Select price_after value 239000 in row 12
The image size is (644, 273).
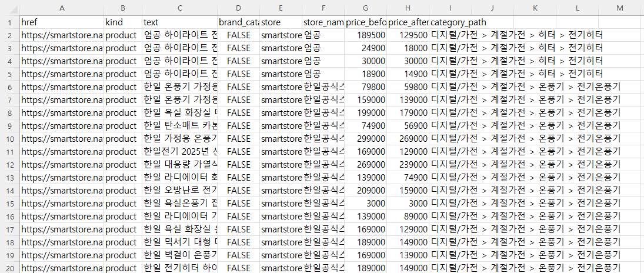[x=408, y=165]
